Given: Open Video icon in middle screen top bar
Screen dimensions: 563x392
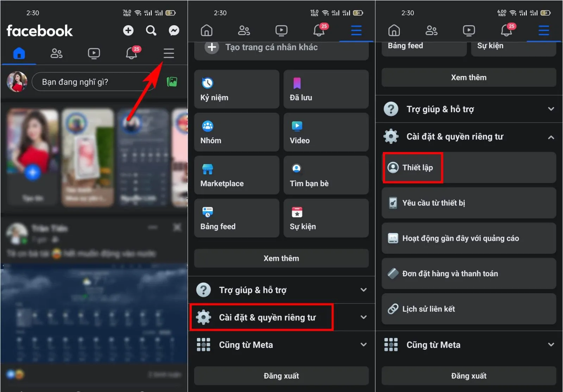Looking at the screenshot, I should pyautogui.click(x=281, y=31).
